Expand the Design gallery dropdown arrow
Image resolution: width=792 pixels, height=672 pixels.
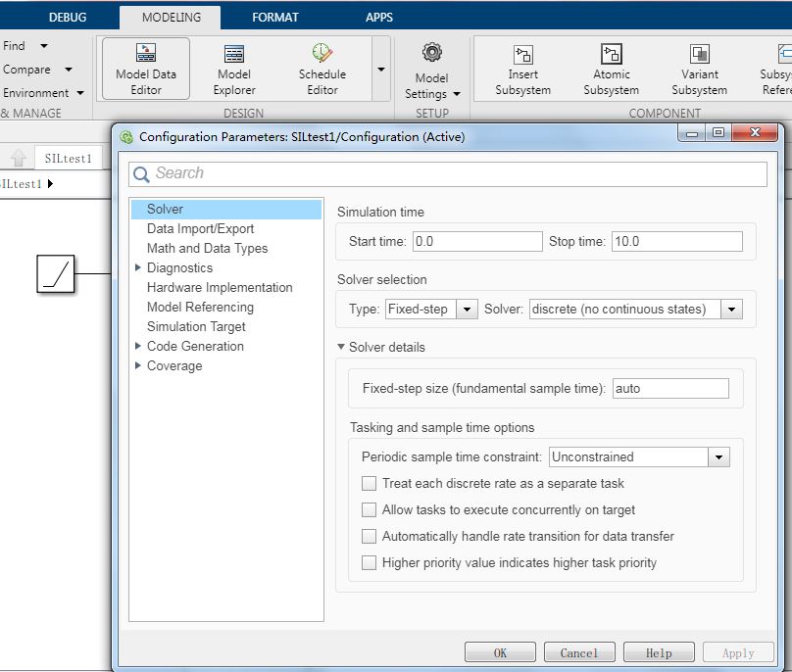click(x=381, y=70)
